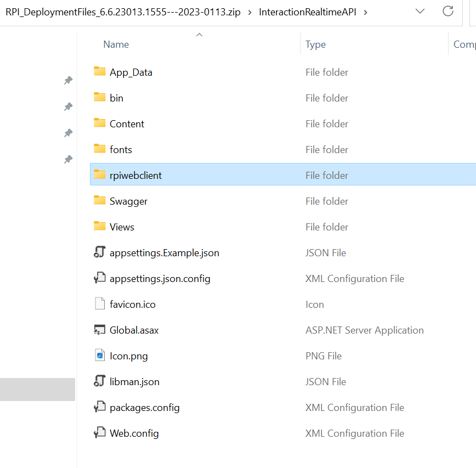Click the App_Data folder icon

coord(99,72)
